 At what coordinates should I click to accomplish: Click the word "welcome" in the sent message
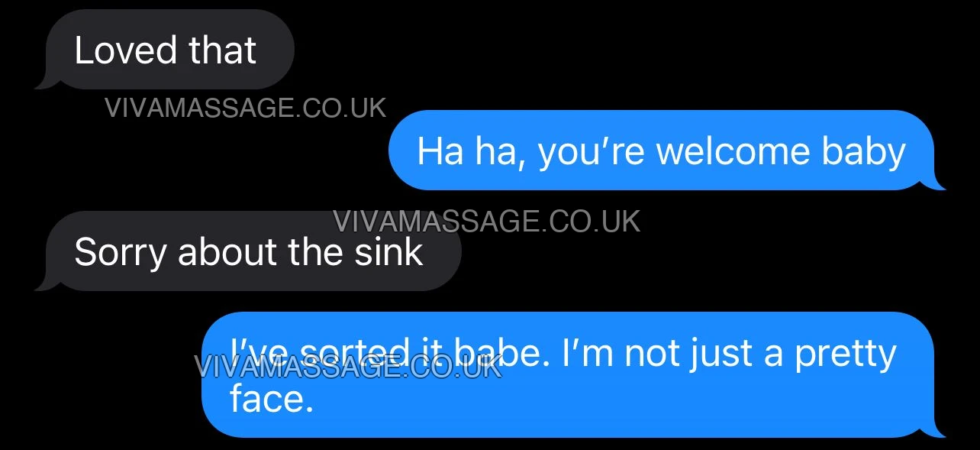click(734, 151)
